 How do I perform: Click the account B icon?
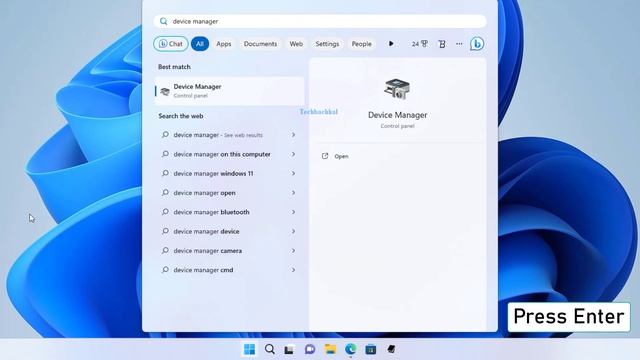[442, 44]
